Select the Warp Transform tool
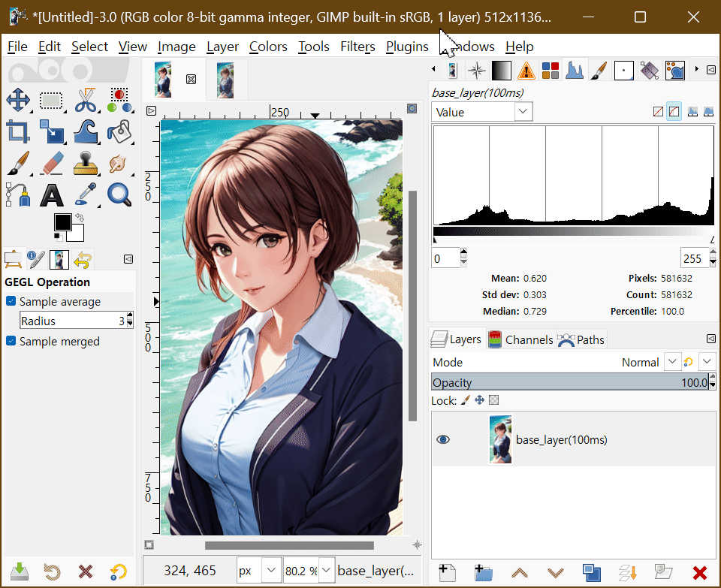Image resolution: width=721 pixels, height=588 pixels. click(x=86, y=131)
